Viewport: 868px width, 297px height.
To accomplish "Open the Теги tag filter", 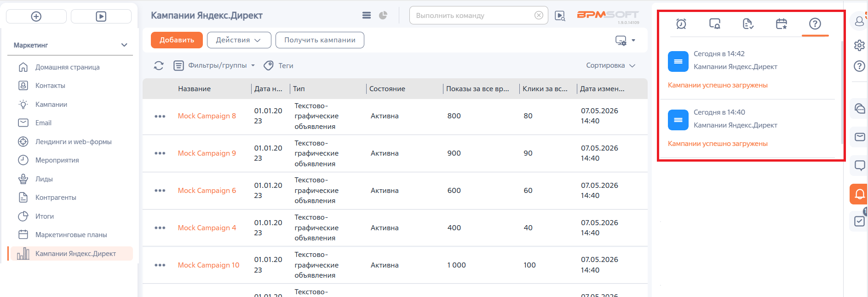I will tap(279, 66).
